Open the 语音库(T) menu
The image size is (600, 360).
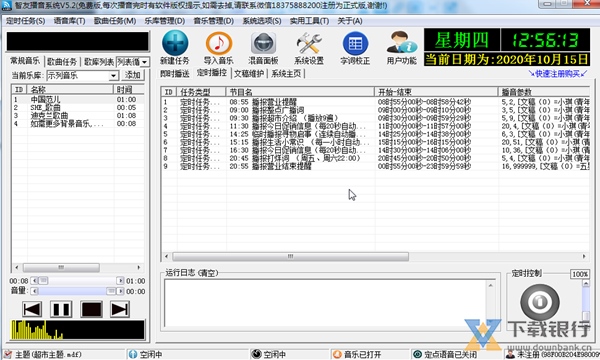pyautogui.click(x=69, y=21)
